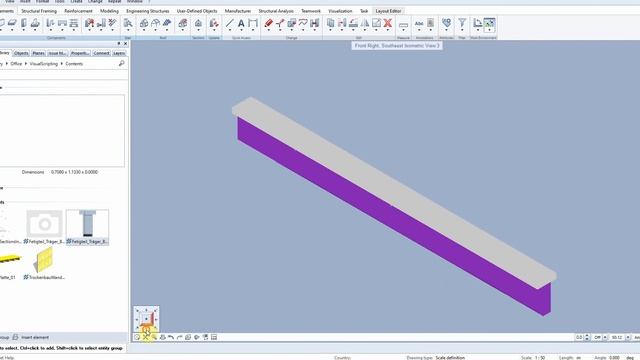Screen dimensions: 640x360
Task: Open the Structural Analysis ribbon tab
Action: pos(276,11)
